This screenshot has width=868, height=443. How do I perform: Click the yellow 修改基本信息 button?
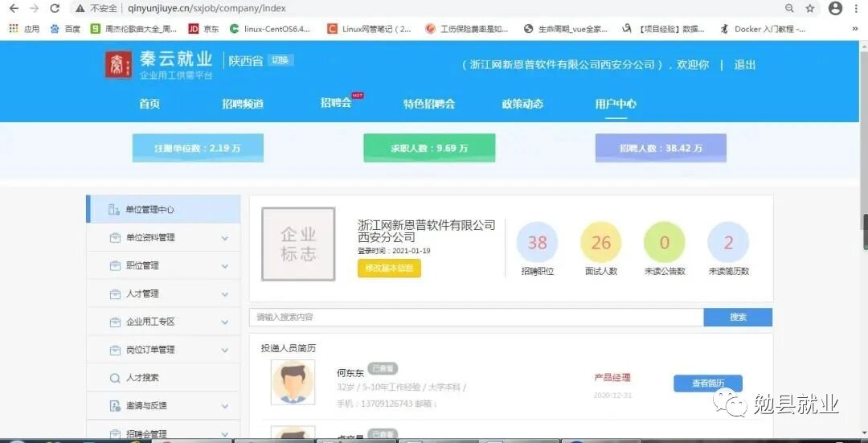[x=389, y=268]
